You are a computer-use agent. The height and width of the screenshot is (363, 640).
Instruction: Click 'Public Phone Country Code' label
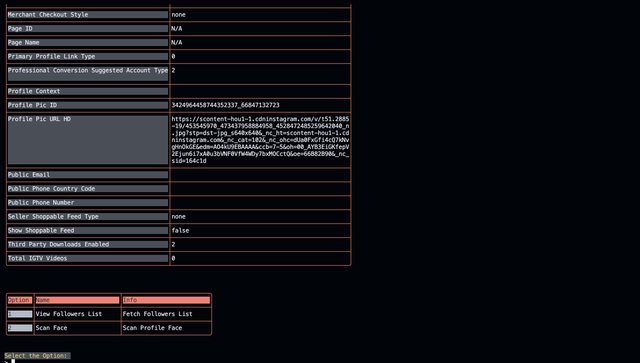coord(51,189)
